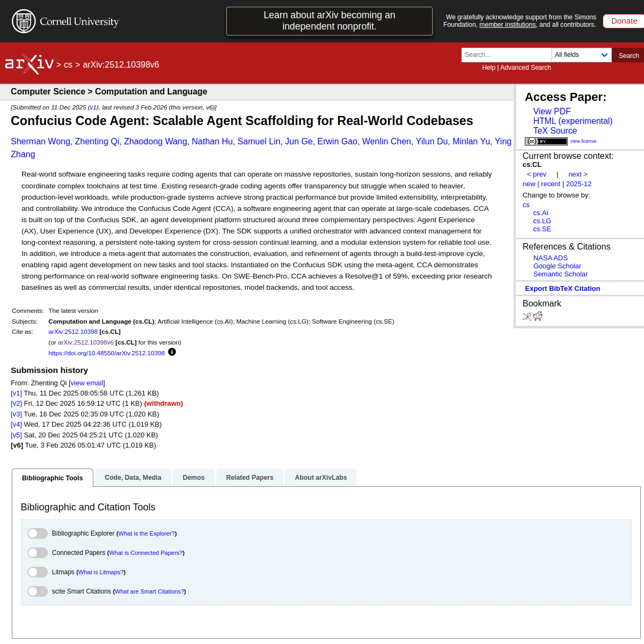Open version v1 in submission history
Screen dimensions: 644x644
[16, 393]
